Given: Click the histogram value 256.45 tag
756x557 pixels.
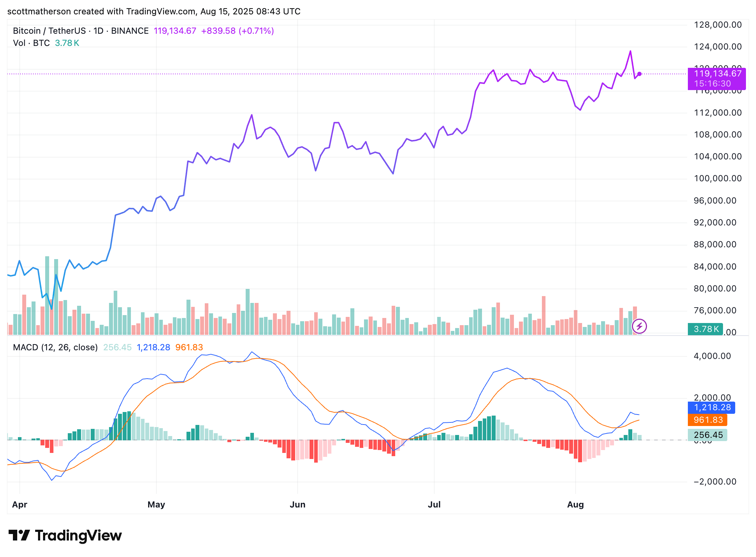Looking at the screenshot, I should 707,435.
